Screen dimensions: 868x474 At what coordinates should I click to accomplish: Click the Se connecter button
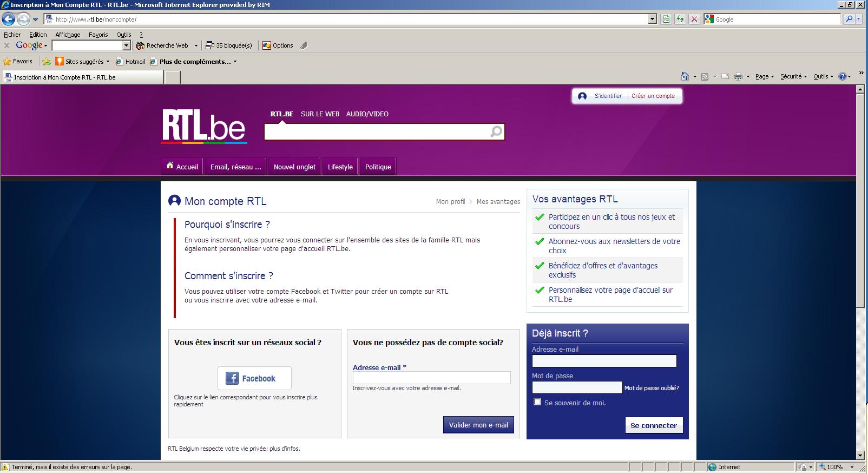click(x=654, y=425)
